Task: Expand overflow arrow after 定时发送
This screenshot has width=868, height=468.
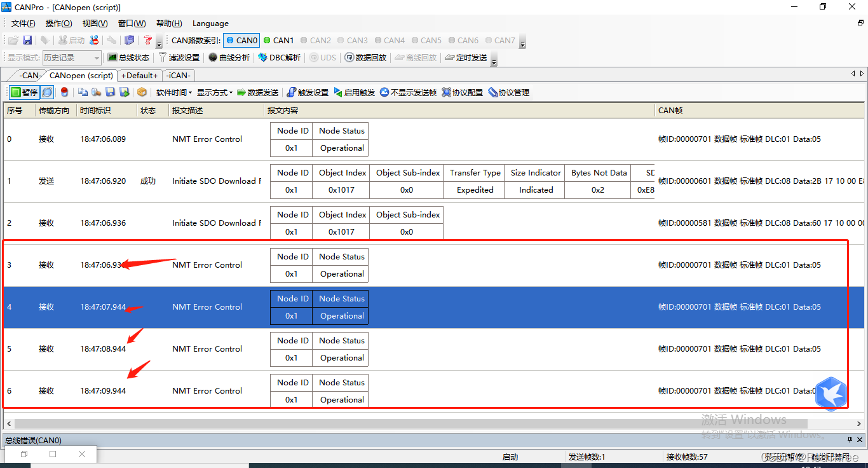Action: [494, 60]
